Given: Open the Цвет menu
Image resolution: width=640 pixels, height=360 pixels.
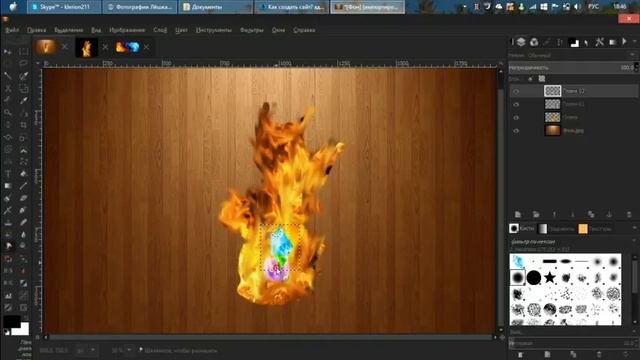Looking at the screenshot, I should pyautogui.click(x=181, y=30).
